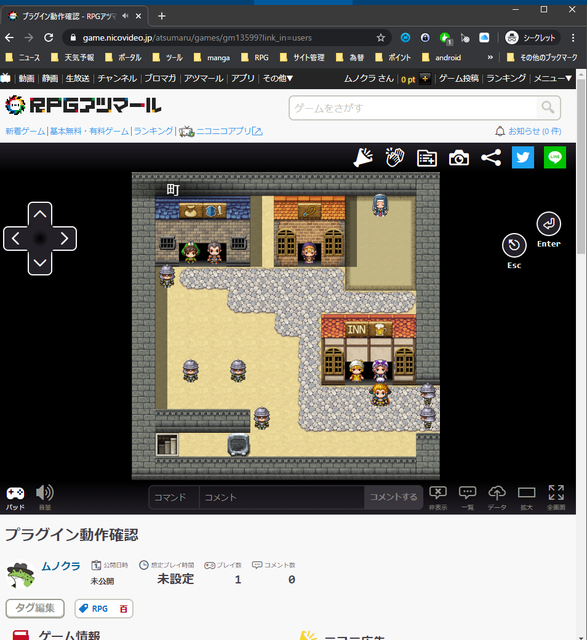Screen dimensions: 587x640
Task: Open the チャンネル nav menu item
Action: pyautogui.click(x=117, y=78)
